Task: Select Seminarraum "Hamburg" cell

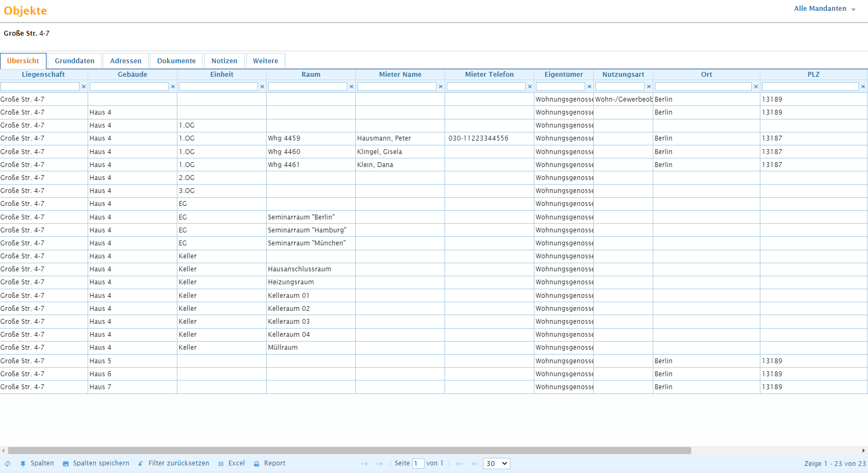Action: (x=311, y=230)
